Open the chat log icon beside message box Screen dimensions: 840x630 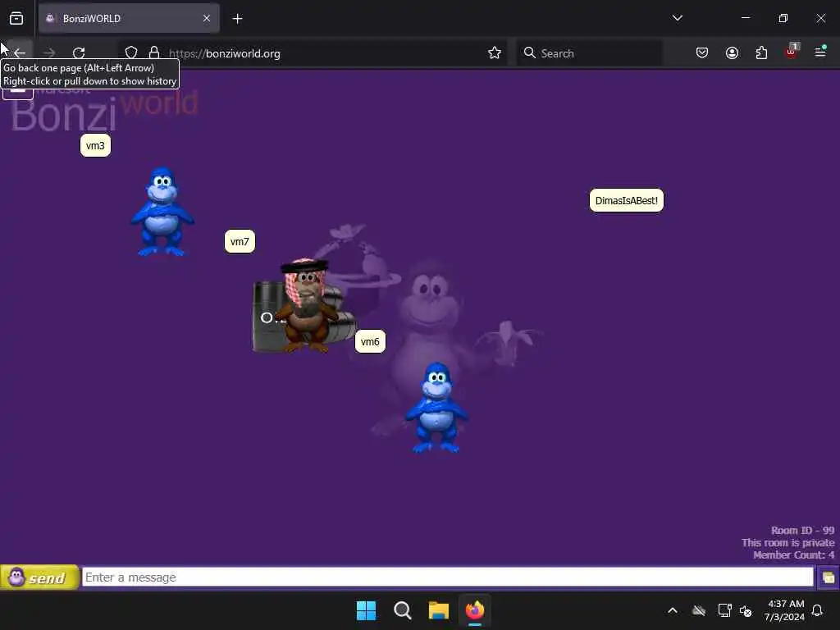click(828, 577)
